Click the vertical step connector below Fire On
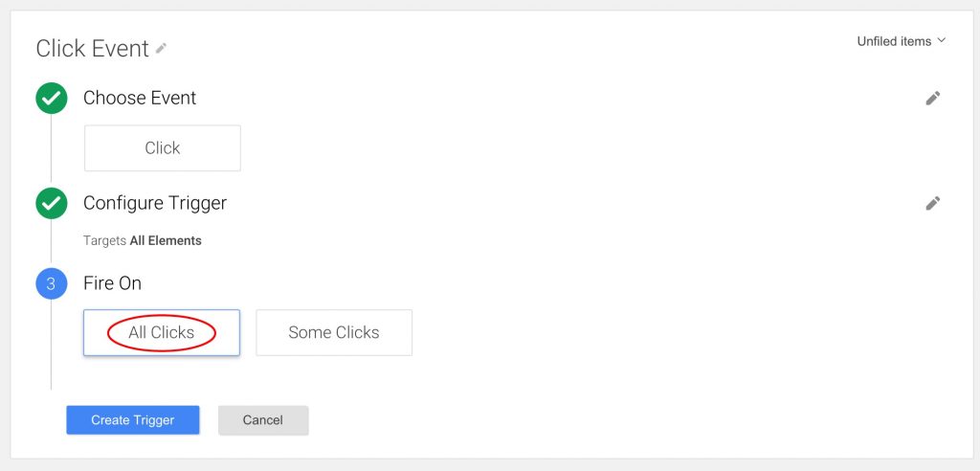 pyautogui.click(x=52, y=345)
